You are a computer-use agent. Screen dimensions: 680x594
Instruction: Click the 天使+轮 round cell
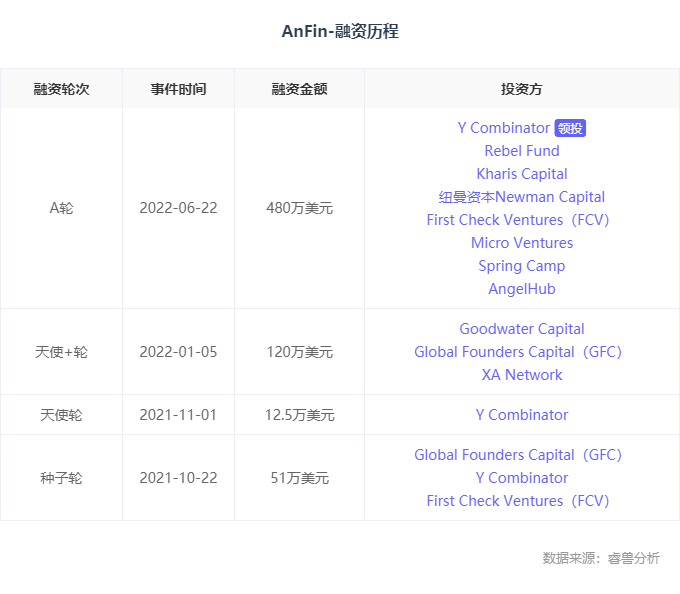[62, 352]
